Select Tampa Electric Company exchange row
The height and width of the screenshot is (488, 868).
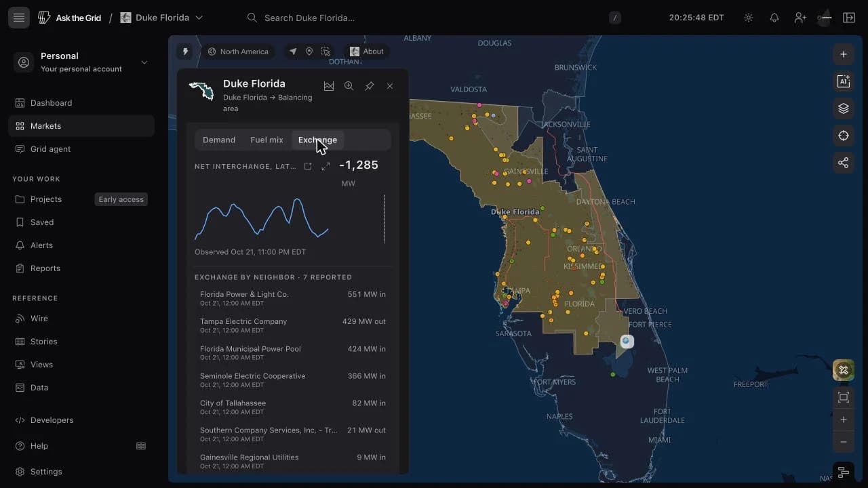292,325
